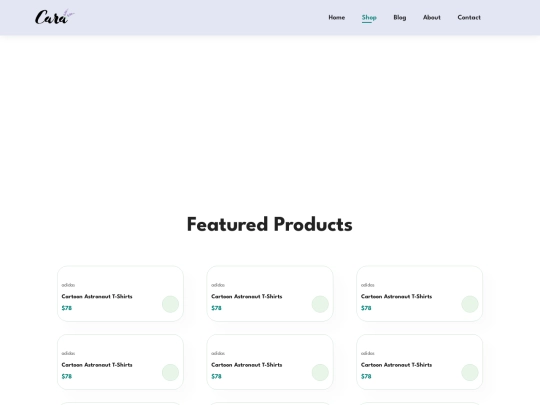This screenshot has height=405, width=540.
Task: Click the $78 price on second-row left card
Action: click(x=67, y=376)
